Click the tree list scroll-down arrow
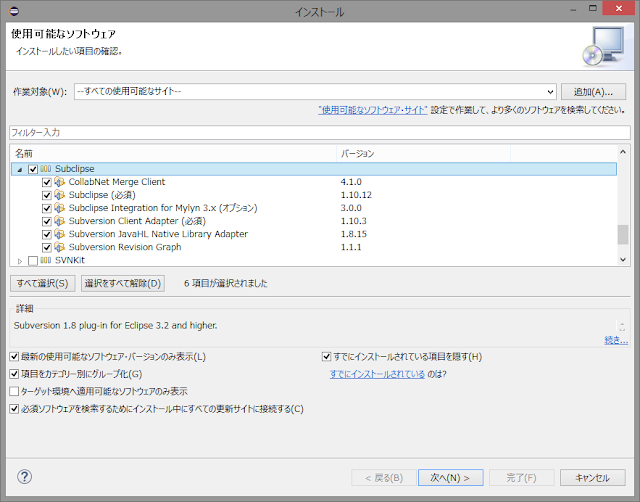This screenshot has height=502, width=640. pos(622,259)
